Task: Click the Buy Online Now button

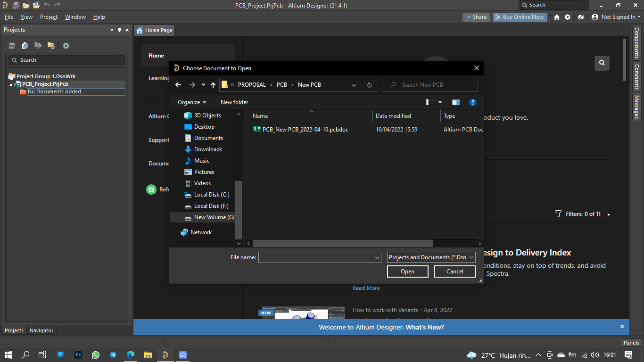Action: coord(520,17)
